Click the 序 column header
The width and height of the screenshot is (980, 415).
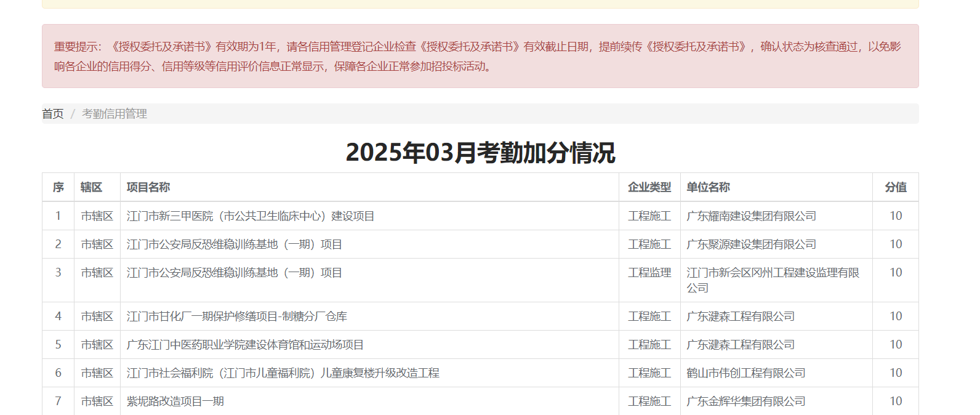pyautogui.click(x=58, y=187)
